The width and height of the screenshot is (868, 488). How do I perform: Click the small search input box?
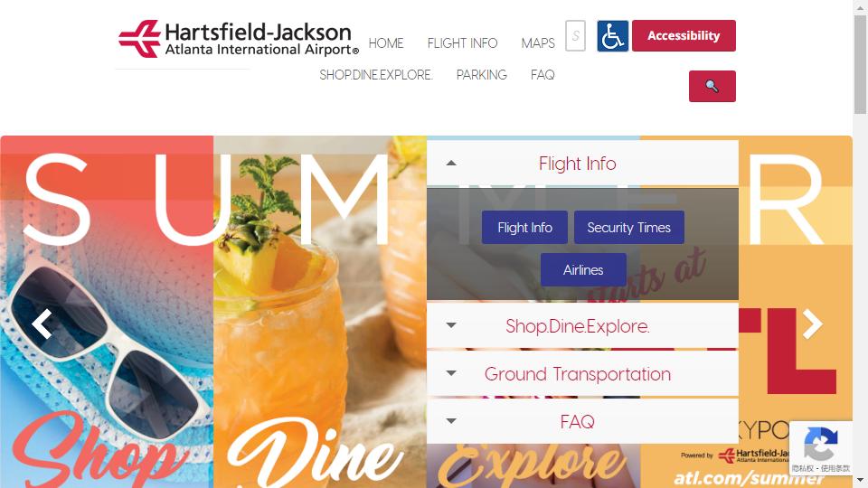coord(575,36)
